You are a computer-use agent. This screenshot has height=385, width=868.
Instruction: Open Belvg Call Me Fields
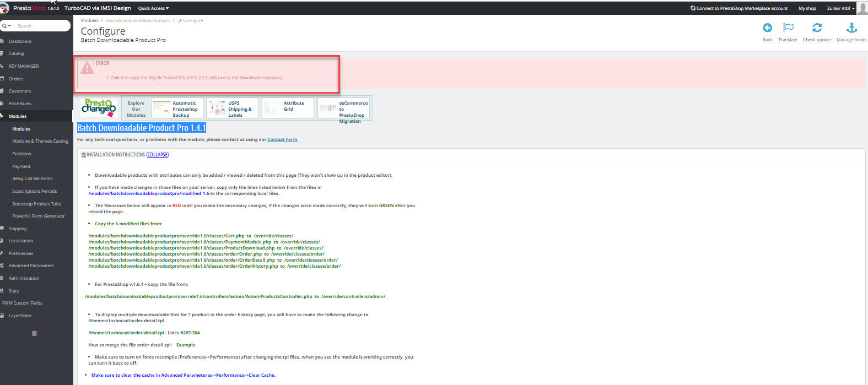pos(33,178)
